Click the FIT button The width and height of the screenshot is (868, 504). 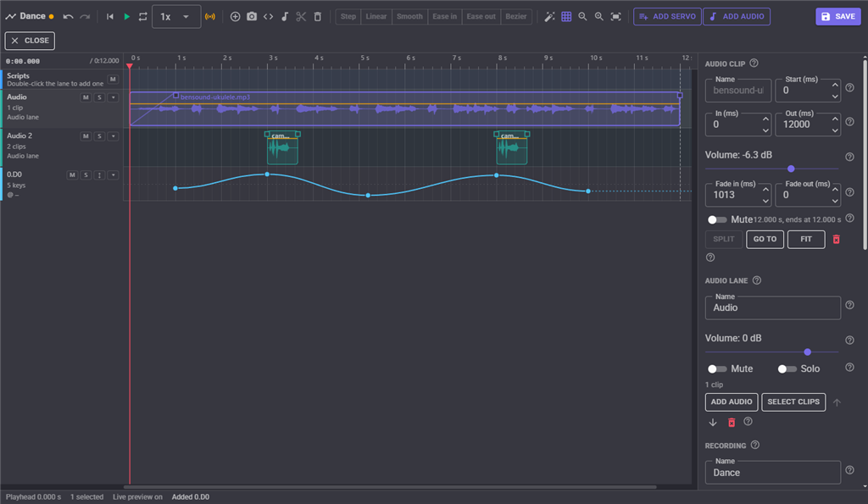806,240
